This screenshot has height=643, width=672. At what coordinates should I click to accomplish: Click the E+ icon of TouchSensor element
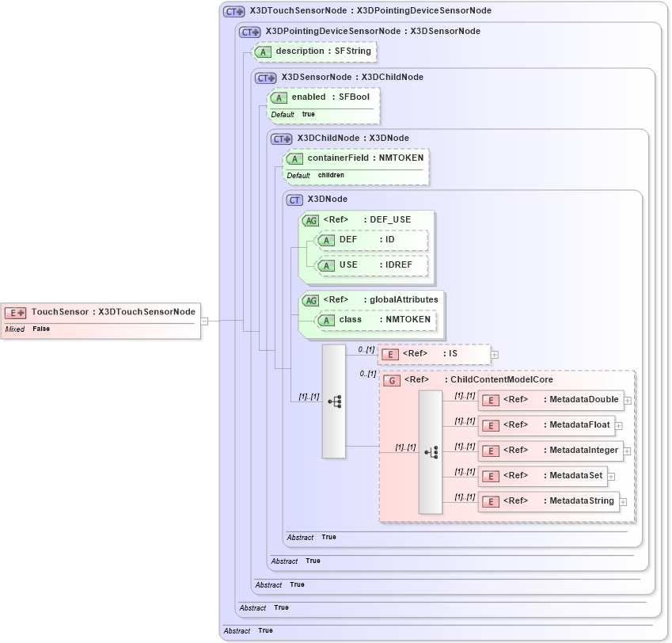coord(15,313)
